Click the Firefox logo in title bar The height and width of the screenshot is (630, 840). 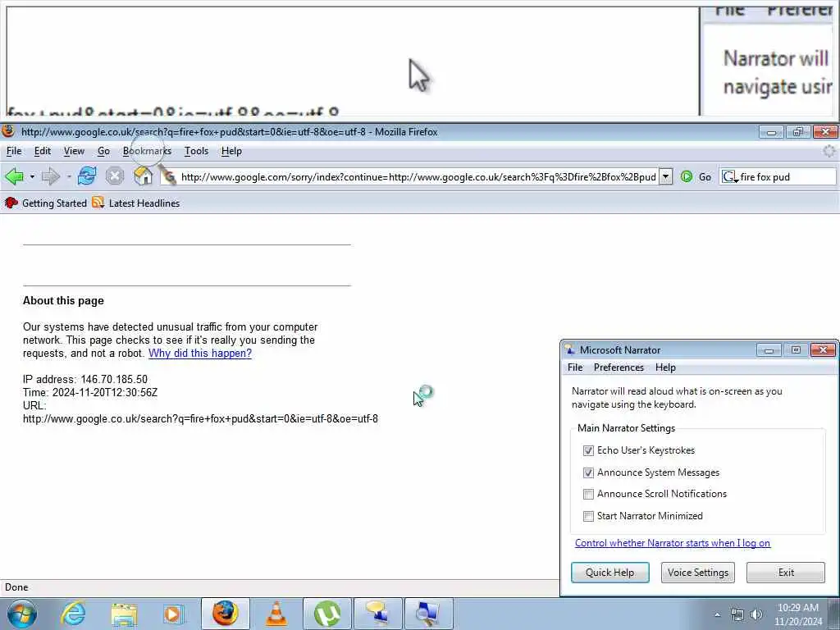tap(8, 130)
